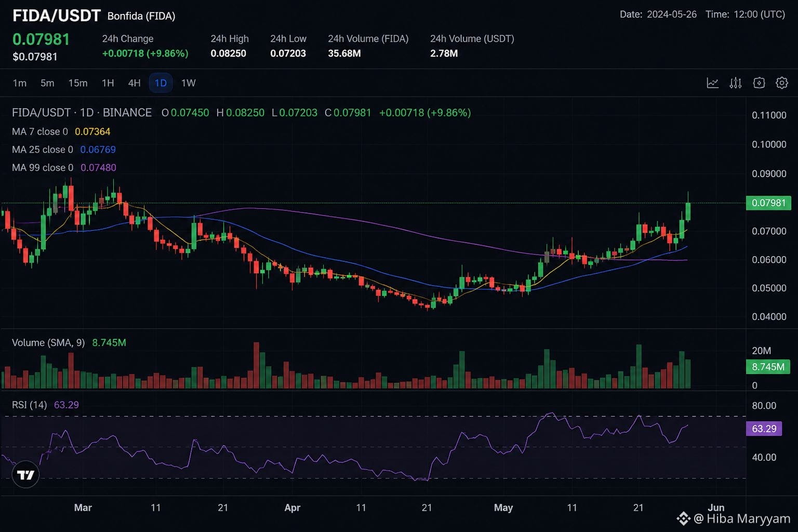Click the 24h High value 0.08250

(x=228, y=54)
